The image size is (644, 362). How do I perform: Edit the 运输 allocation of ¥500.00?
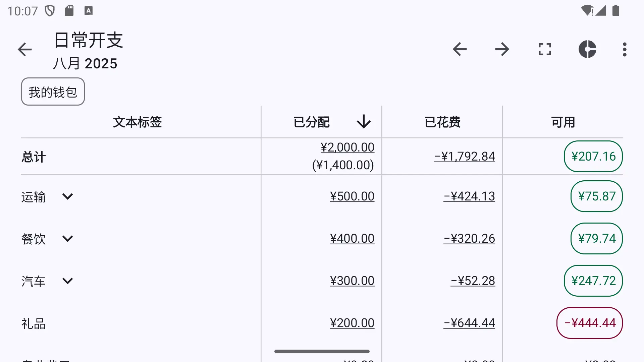click(352, 196)
